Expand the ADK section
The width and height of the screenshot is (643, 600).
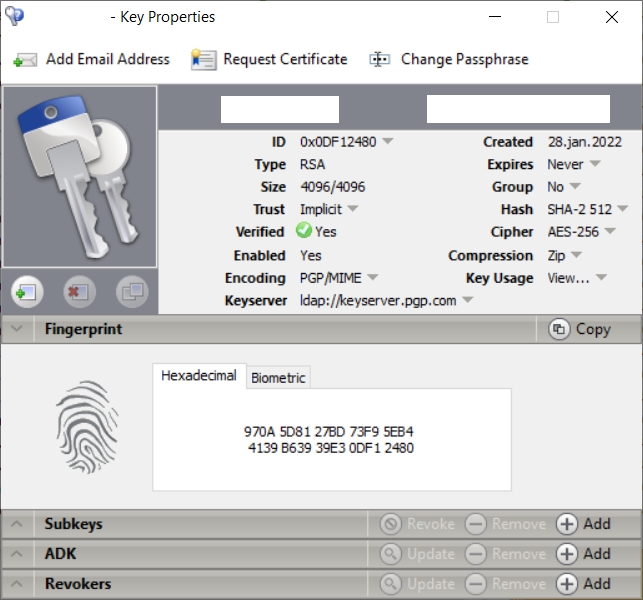(17, 554)
